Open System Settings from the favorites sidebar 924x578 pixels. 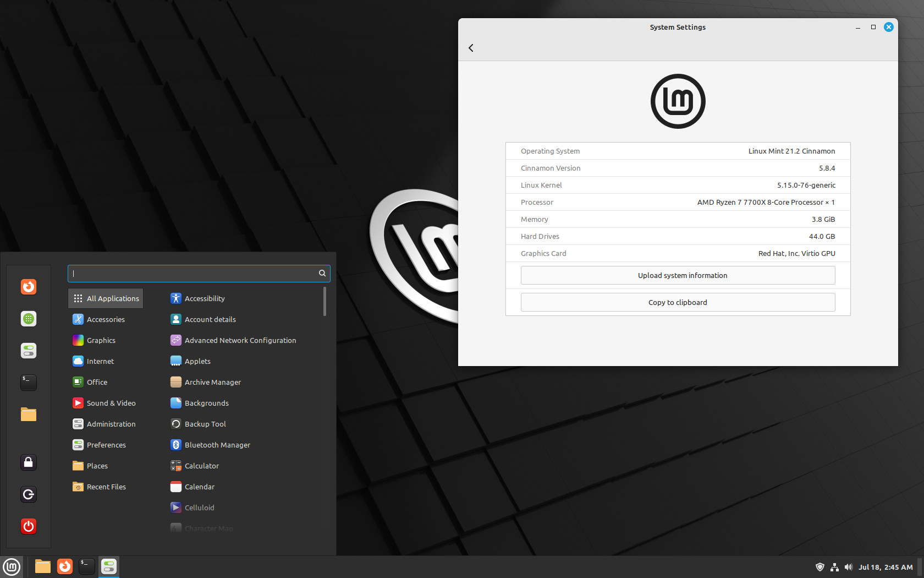click(x=29, y=351)
